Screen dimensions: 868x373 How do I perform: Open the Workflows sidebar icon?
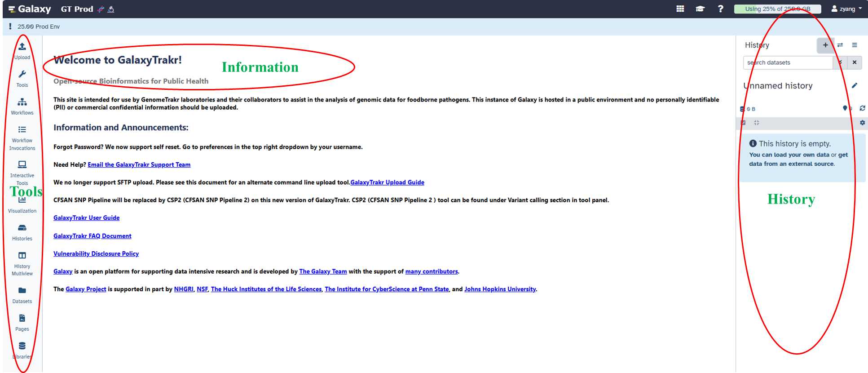point(22,102)
